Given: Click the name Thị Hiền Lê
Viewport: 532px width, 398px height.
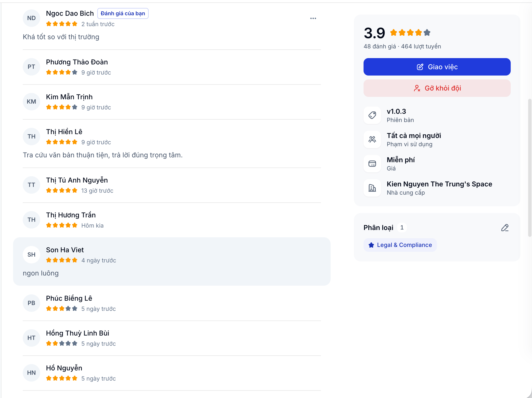Looking at the screenshot, I should (x=64, y=132).
